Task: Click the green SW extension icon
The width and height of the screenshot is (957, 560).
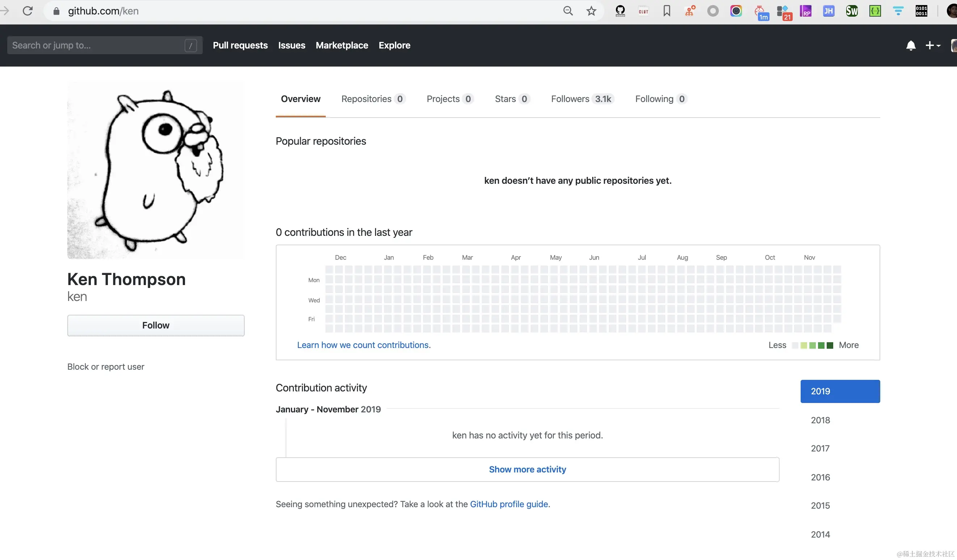Action: coord(852,10)
